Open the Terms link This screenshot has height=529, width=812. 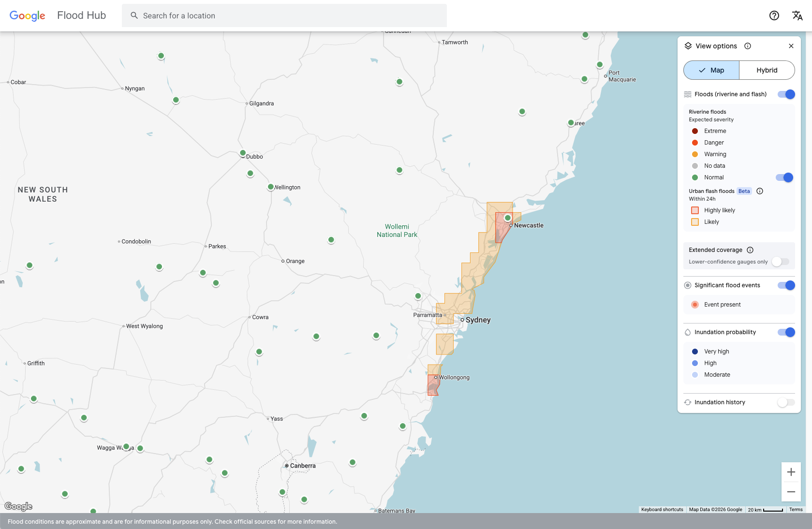click(796, 510)
